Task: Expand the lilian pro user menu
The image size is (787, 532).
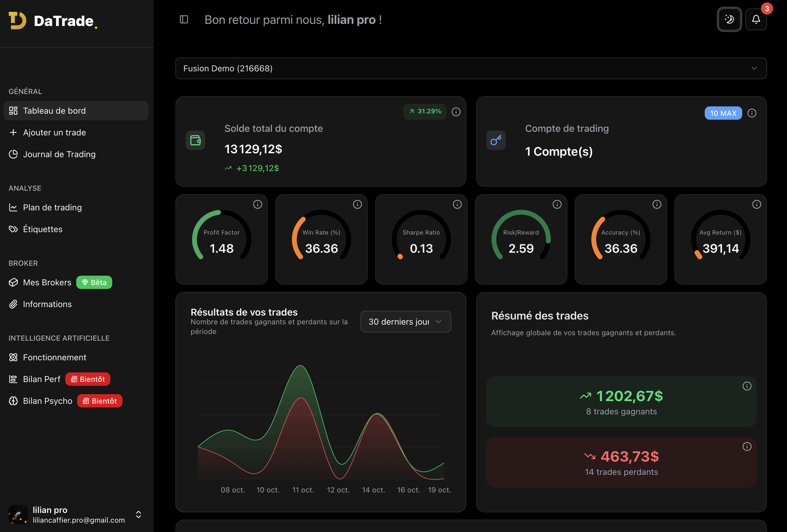Action: click(x=138, y=514)
